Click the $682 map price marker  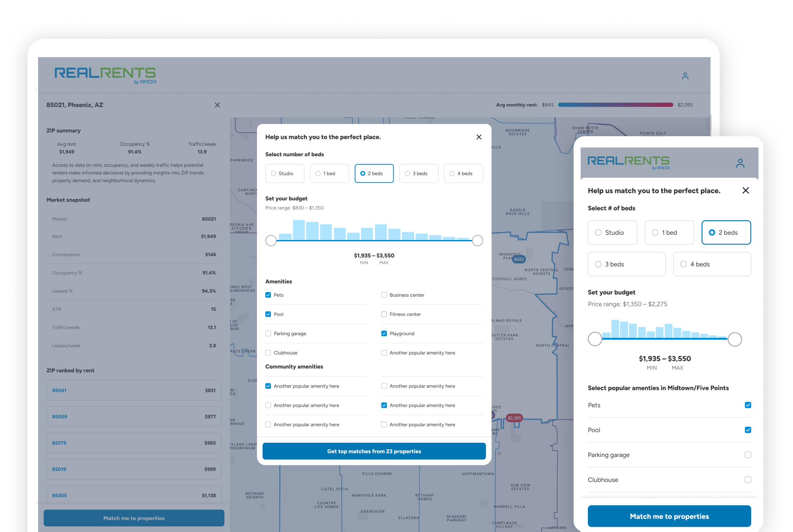[x=519, y=259]
